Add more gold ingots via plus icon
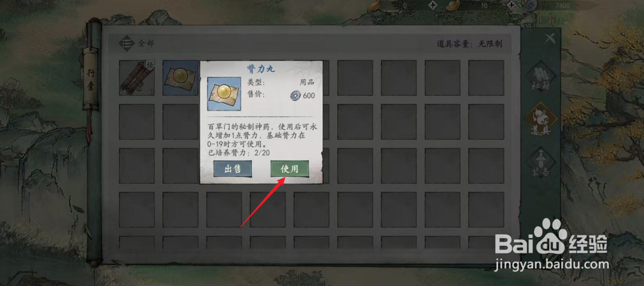Image resolution: width=644 pixels, height=286 pixels. coord(511,5)
